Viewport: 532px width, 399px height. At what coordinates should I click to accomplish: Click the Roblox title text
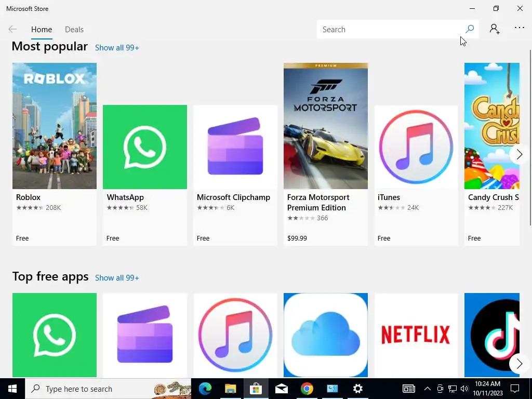coord(28,197)
